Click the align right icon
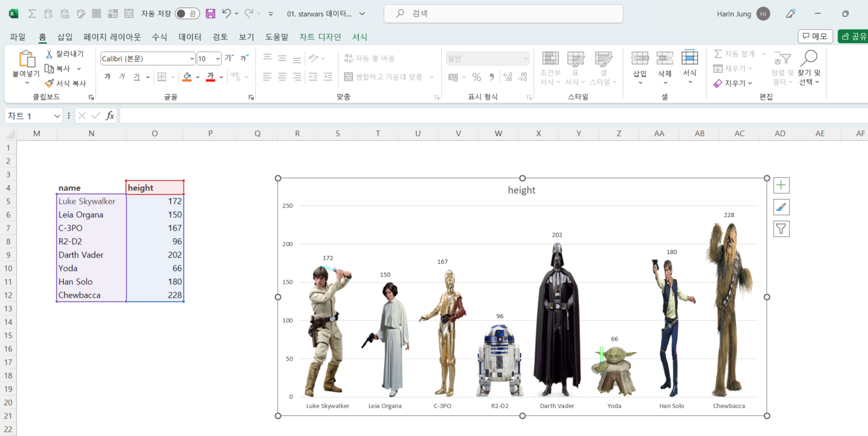 click(x=297, y=77)
